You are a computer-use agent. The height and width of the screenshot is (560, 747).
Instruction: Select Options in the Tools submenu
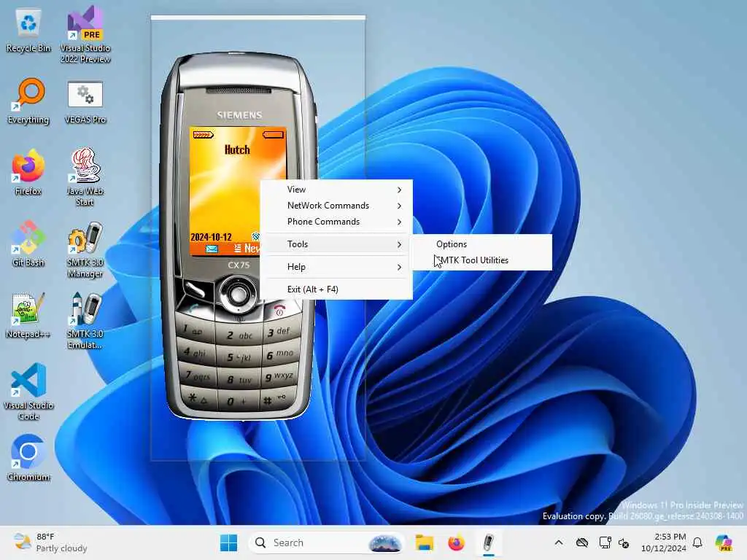point(482,244)
